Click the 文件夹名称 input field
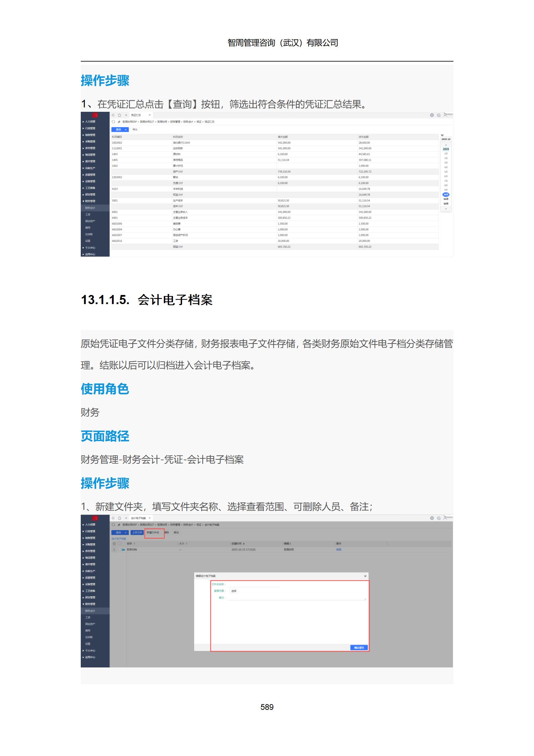 click(254, 584)
